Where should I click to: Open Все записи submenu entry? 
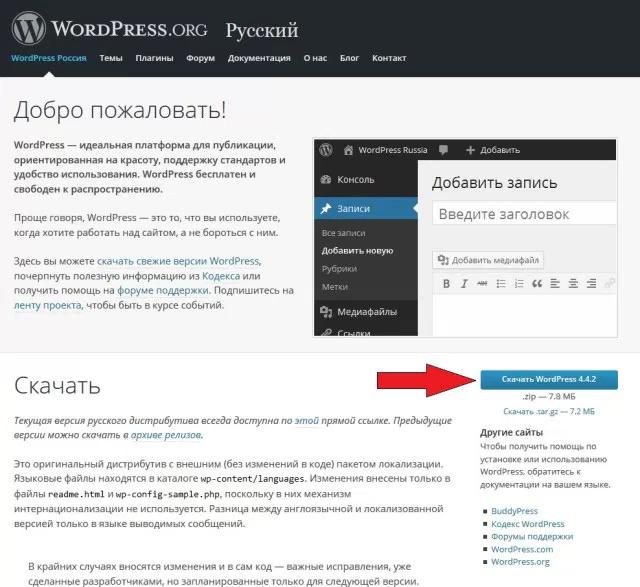coord(343,233)
